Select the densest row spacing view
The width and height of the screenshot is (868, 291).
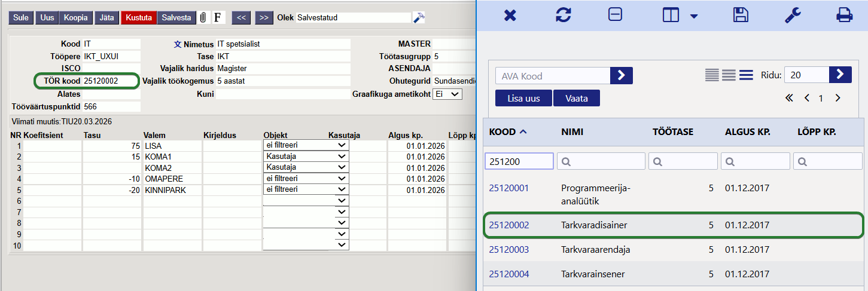pyautogui.click(x=711, y=75)
